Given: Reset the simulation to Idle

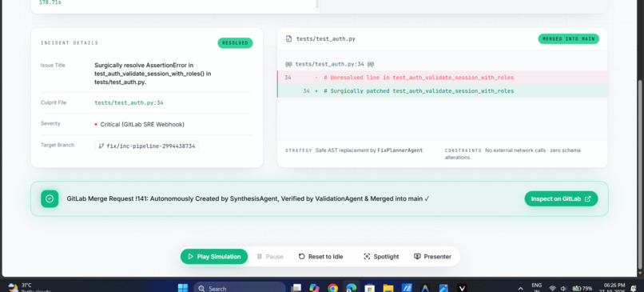Looking at the screenshot, I should tap(320, 257).
